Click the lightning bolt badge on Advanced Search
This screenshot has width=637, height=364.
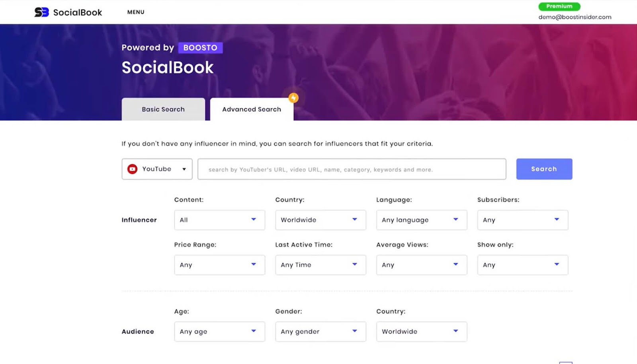click(x=293, y=98)
